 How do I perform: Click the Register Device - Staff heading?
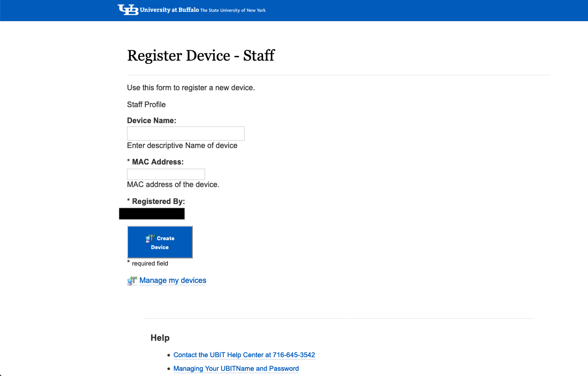[x=201, y=55]
